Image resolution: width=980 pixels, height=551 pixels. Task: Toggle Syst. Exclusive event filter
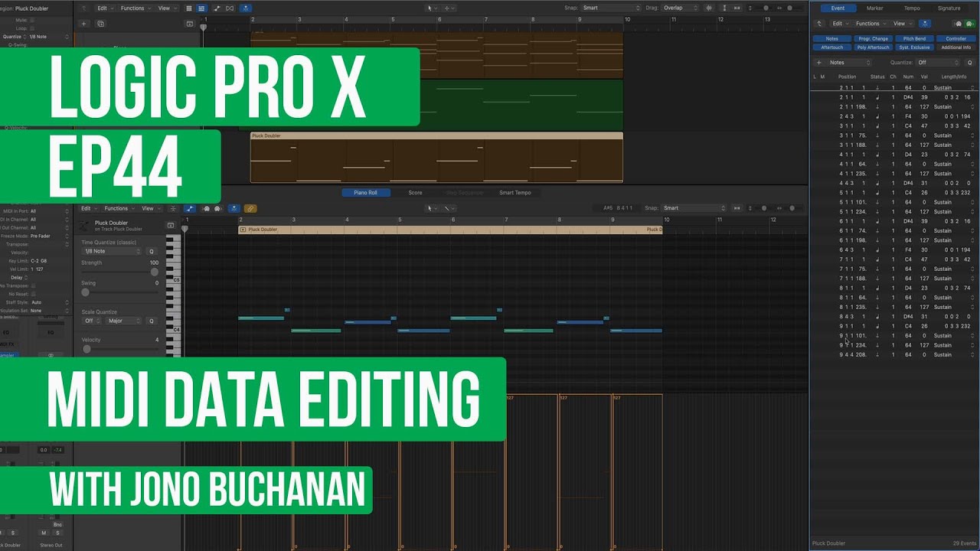(x=914, y=47)
